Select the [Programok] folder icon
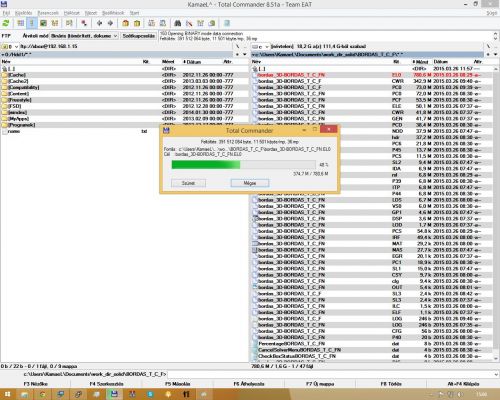 click(x=4, y=125)
